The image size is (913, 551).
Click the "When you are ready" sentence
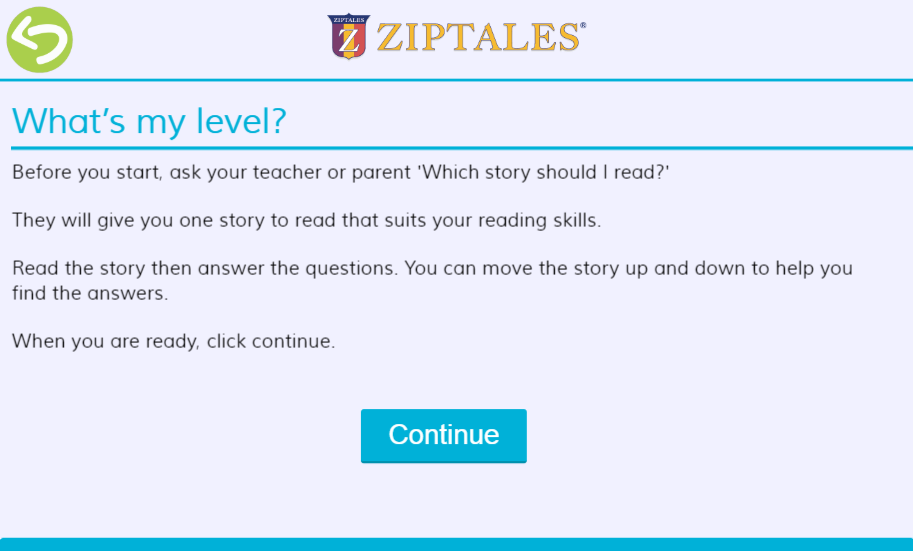[x=173, y=341]
